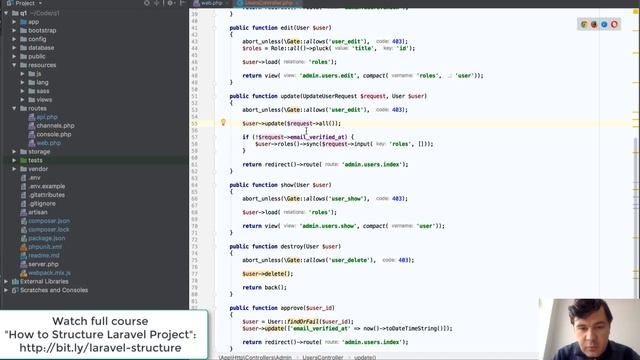Open in Firefox browser icon
640x360 pixels.
[594, 24]
